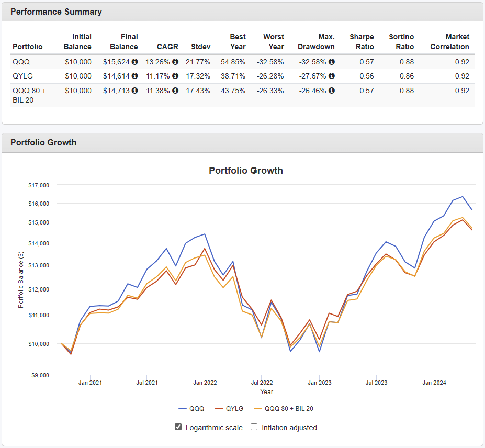Click the Year x-axis title
485x448 pixels.
click(x=267, y=392)
